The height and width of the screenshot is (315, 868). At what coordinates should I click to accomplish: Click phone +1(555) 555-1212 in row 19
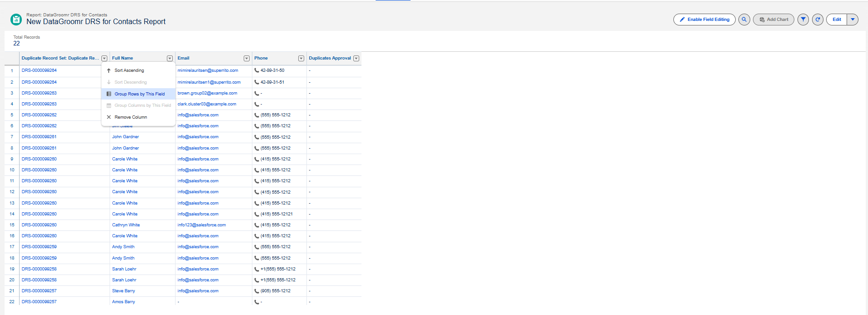pos(278,269)
